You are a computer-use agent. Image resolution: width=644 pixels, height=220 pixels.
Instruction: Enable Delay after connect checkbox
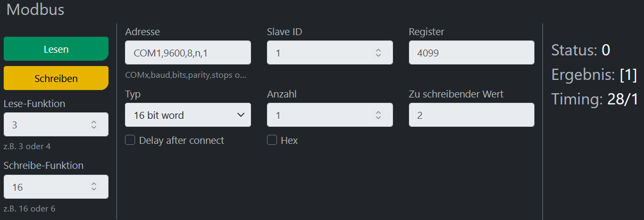130,141
